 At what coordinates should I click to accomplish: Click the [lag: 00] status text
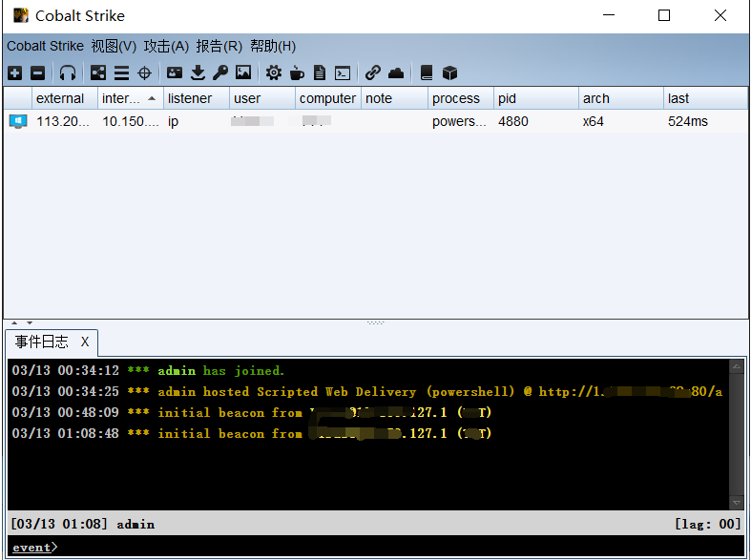coord(708,524)
